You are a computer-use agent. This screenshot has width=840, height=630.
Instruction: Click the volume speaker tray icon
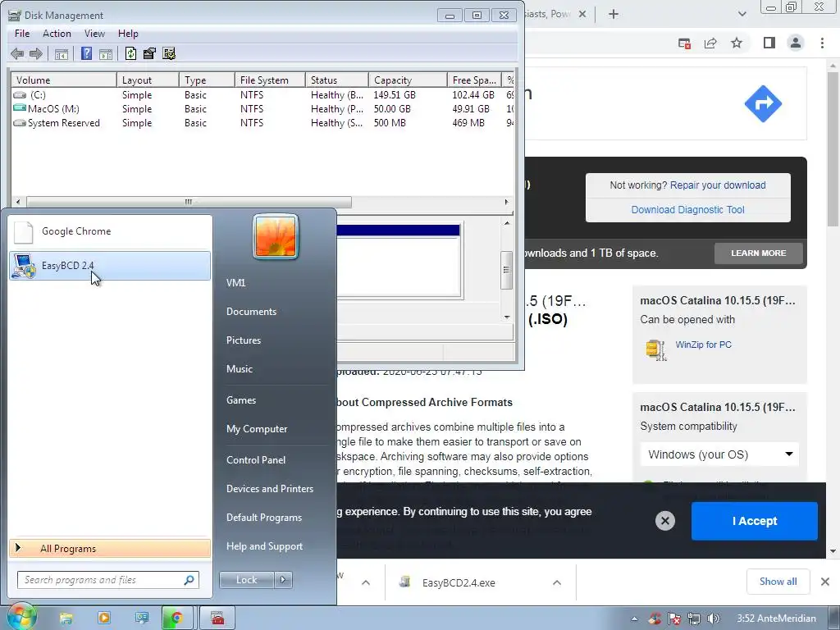[713, 619]
